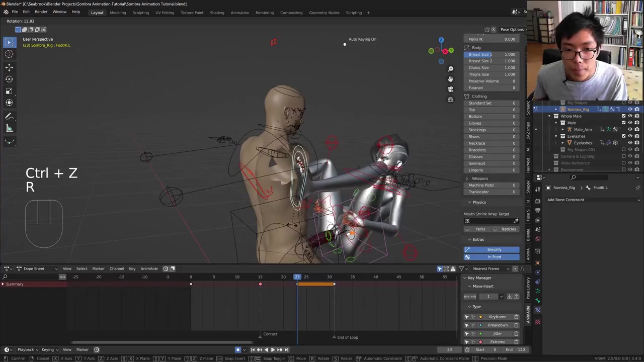Screen dimensions: 644x362
Task: Choose the Scale tool icon
Action: tap(9, 91)
